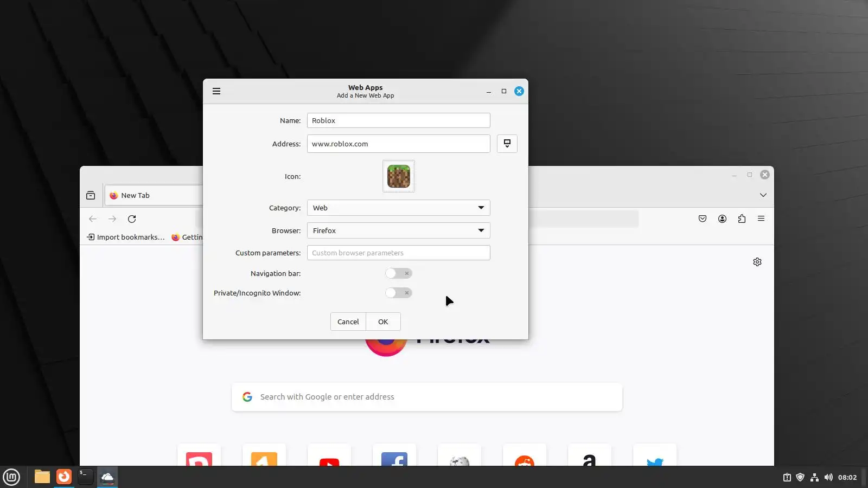Confirm the new web app with OK
The height and width of the screenshot is (488, 868).
coord(383,322)
